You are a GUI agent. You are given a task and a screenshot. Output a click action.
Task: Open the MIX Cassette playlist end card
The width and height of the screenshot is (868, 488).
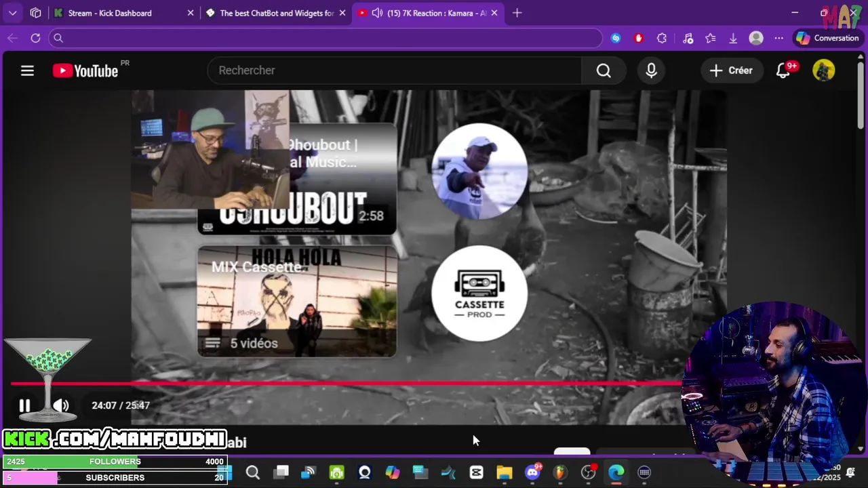297,301
